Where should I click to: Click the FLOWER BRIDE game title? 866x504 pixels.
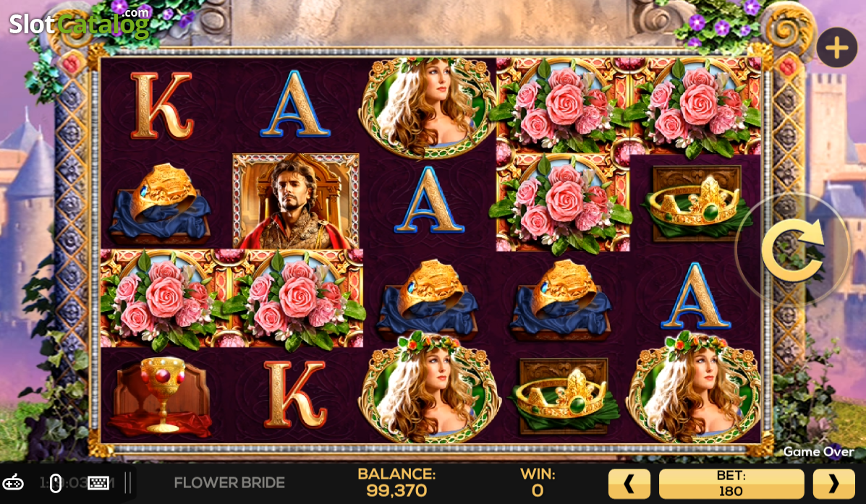tap(229, 483)
